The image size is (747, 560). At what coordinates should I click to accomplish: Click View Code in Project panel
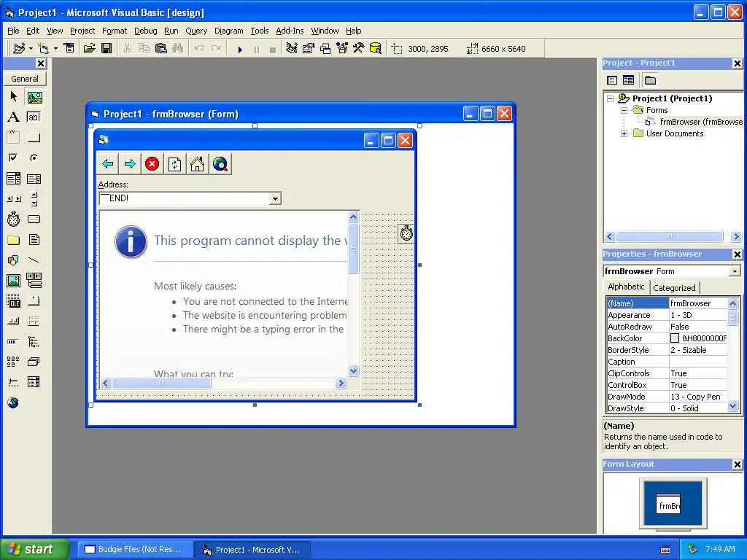tap(612, 80)
